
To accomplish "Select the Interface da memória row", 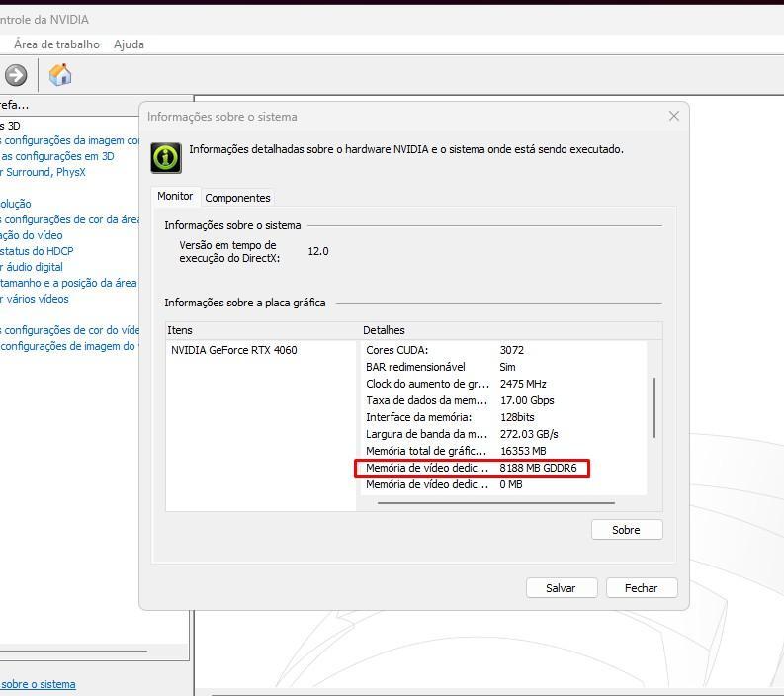I will tap(503, 417).
